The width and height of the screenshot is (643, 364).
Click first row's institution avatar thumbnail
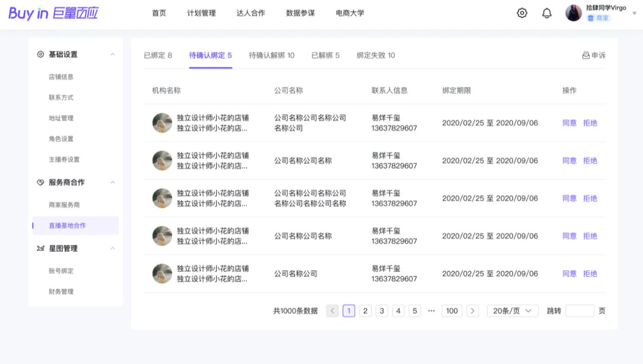162,123
